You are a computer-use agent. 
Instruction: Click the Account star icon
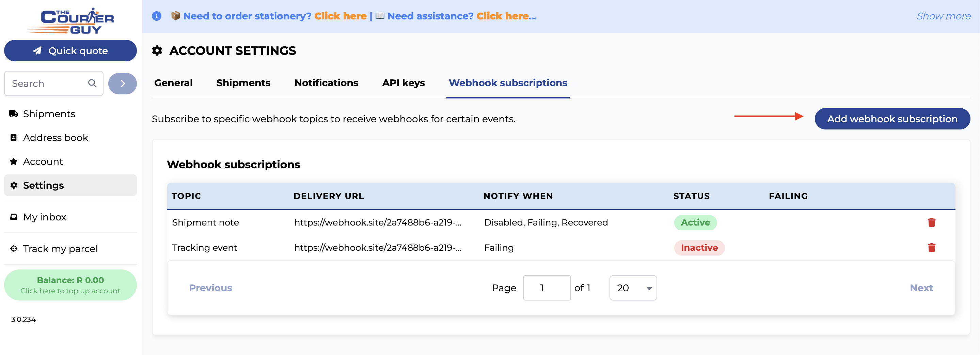tap(14, 162)
